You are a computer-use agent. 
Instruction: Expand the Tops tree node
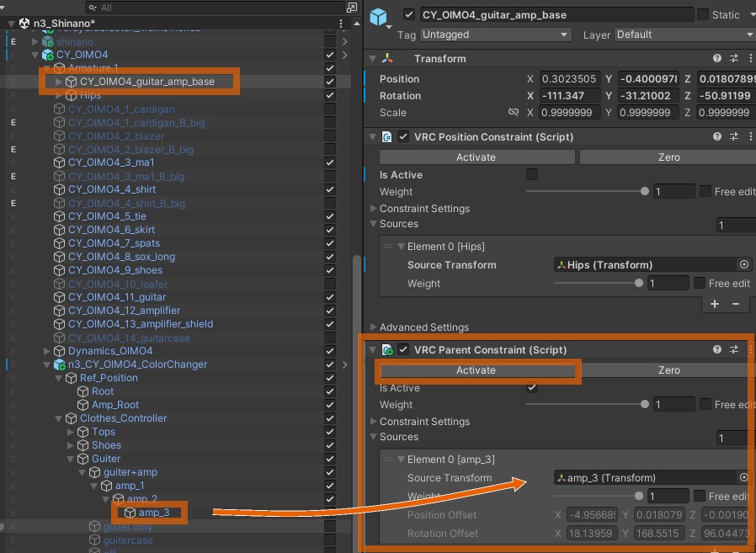[x=71, y=432]
